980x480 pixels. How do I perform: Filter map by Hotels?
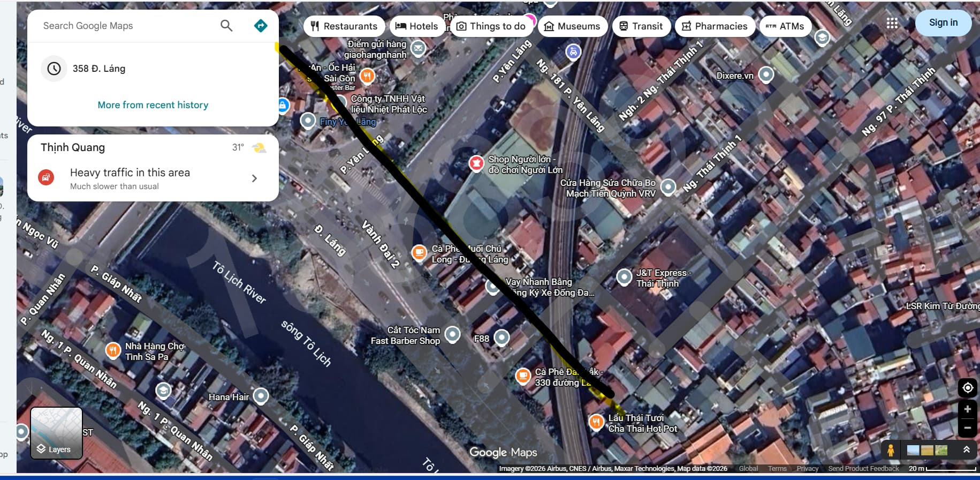(x=417, y=26)
